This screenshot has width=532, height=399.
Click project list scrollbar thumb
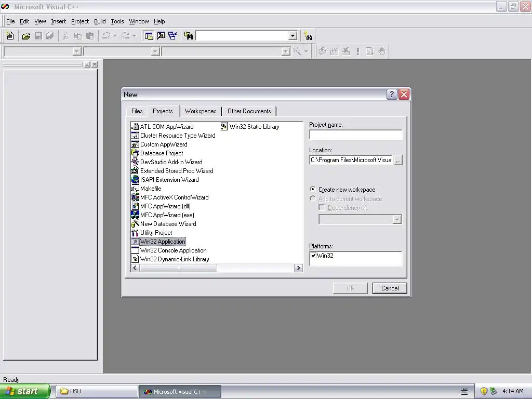179,268
